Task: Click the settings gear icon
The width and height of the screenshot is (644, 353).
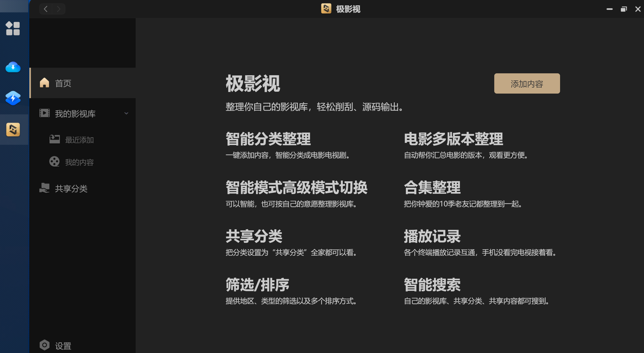Action: tap(44, 345)
